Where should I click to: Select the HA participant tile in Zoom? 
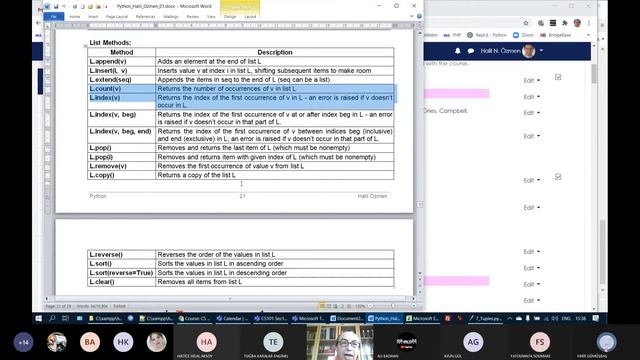pos(206,342)
